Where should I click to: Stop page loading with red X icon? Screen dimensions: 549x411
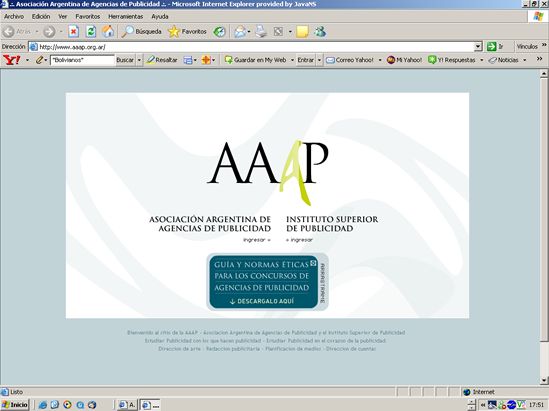click(73, 32)
